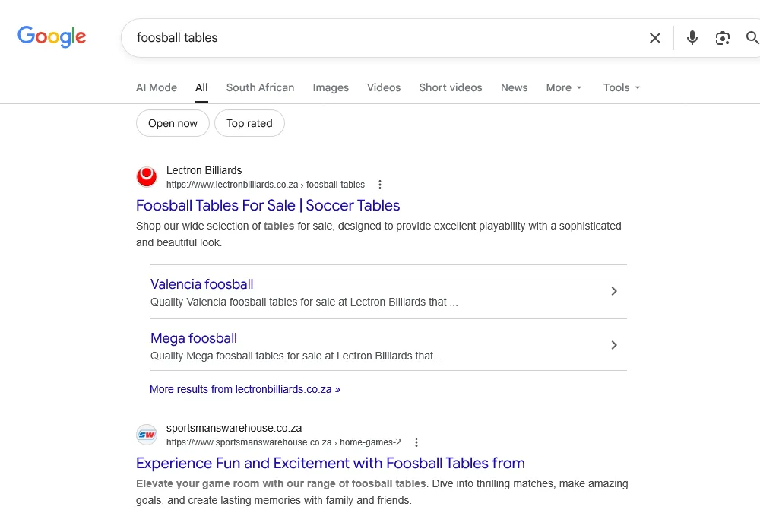This screenshot has height=532, width=760.
Task: Start voice search with microphone
Action: click(692, 38)
